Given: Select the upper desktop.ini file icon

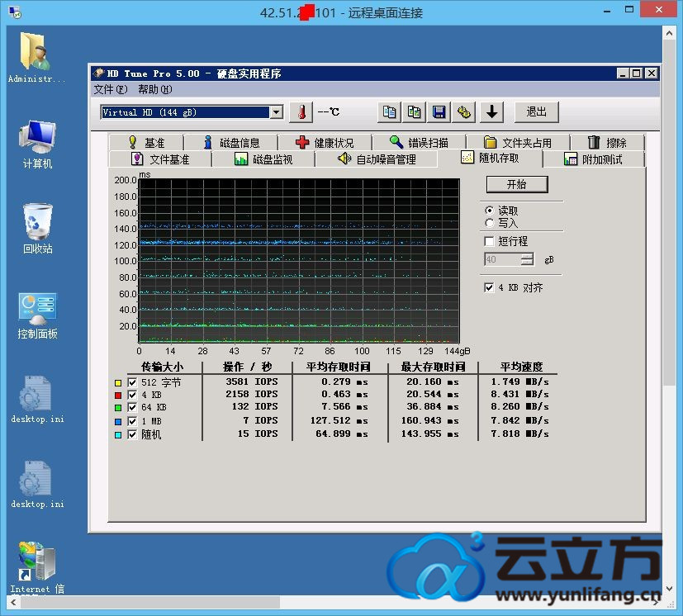Looking at the screenshot, I should click(x=37, y=400).
